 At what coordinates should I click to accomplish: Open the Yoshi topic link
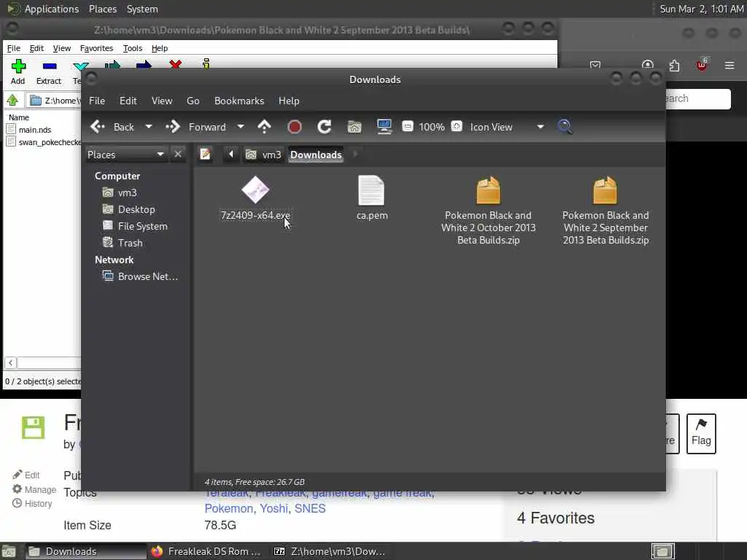pyautogui.click(x=274, y=508)
